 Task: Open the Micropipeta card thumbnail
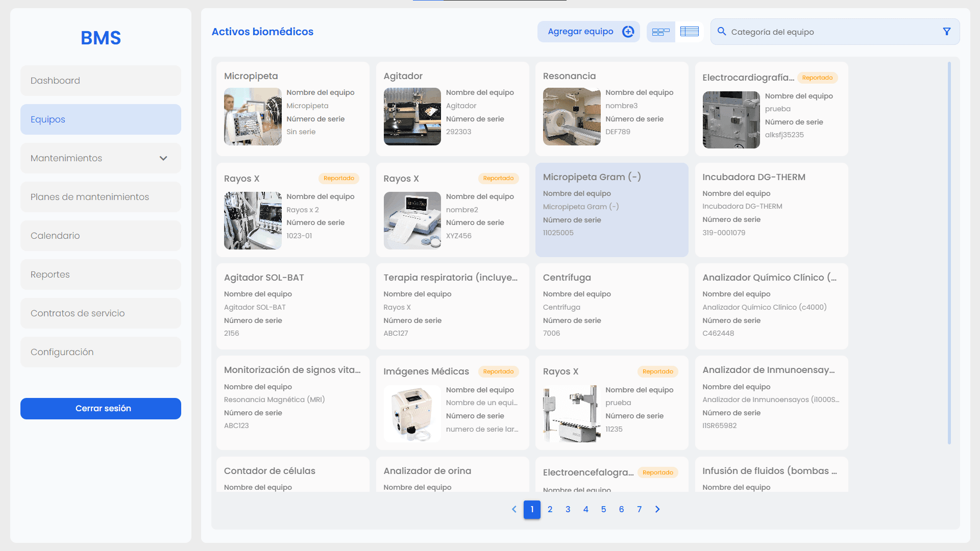[253, 116]
